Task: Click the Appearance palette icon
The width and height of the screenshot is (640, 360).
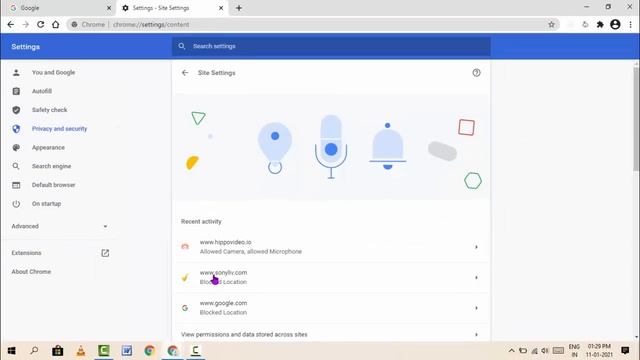Action: (x=16, y=147)
